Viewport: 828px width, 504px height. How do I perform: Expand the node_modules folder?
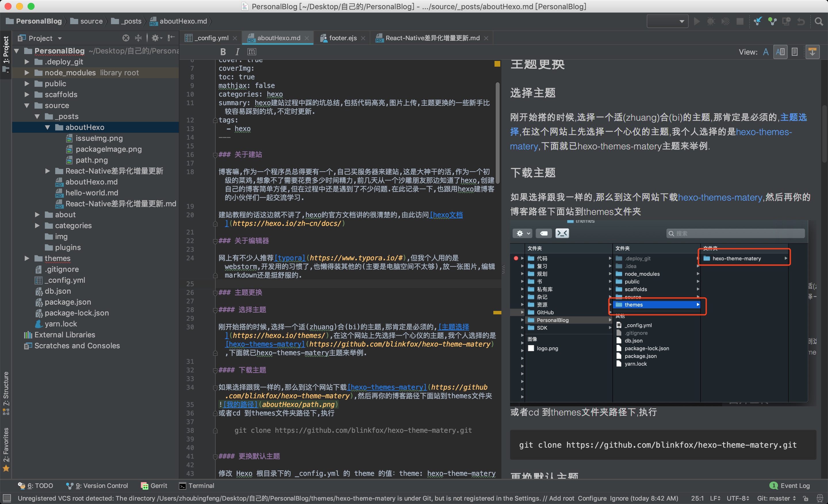27,73
